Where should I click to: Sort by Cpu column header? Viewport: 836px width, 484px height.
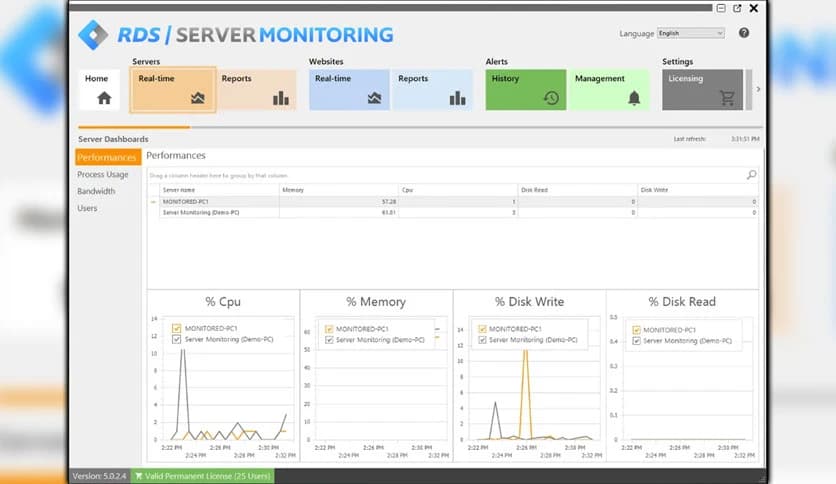tap(458, 190)
